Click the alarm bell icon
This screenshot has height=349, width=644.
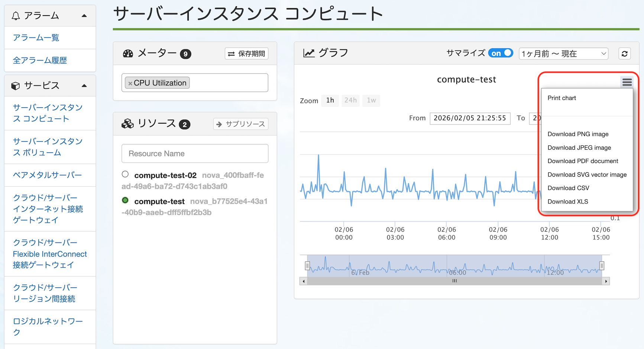16,16
